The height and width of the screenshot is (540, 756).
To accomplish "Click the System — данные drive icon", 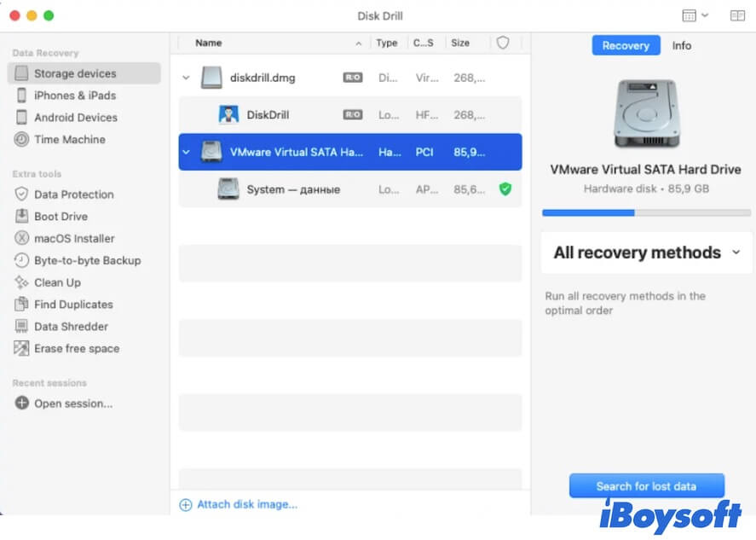I will [x=228, y=189].
